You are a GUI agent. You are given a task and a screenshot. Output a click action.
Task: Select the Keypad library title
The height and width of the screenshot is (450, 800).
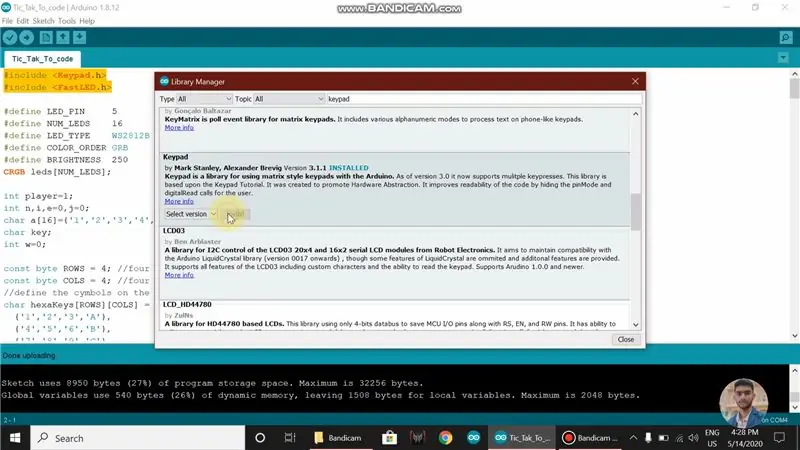click(176, 157)
